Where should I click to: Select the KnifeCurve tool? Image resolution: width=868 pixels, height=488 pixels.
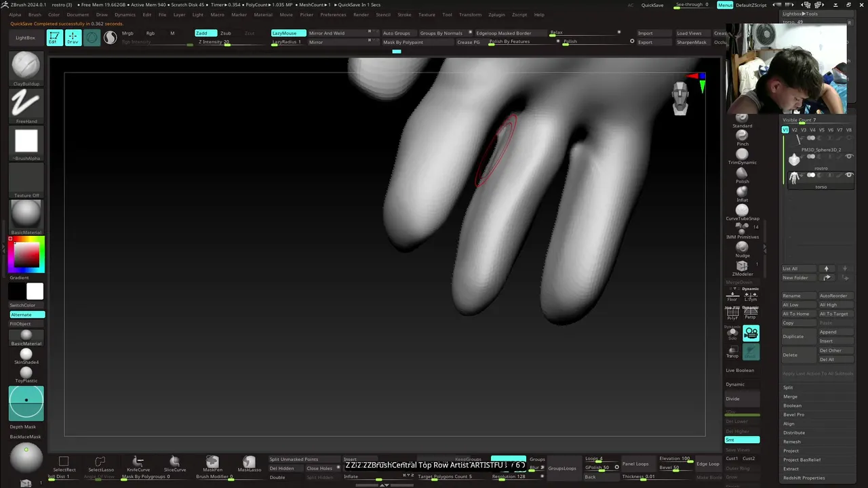click(x=138, y=464)
